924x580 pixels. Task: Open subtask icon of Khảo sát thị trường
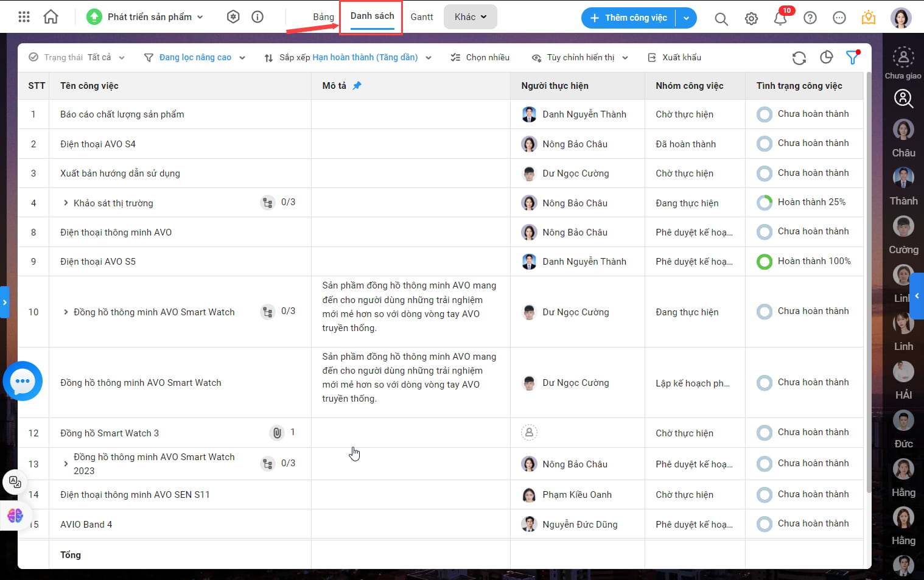268,203
